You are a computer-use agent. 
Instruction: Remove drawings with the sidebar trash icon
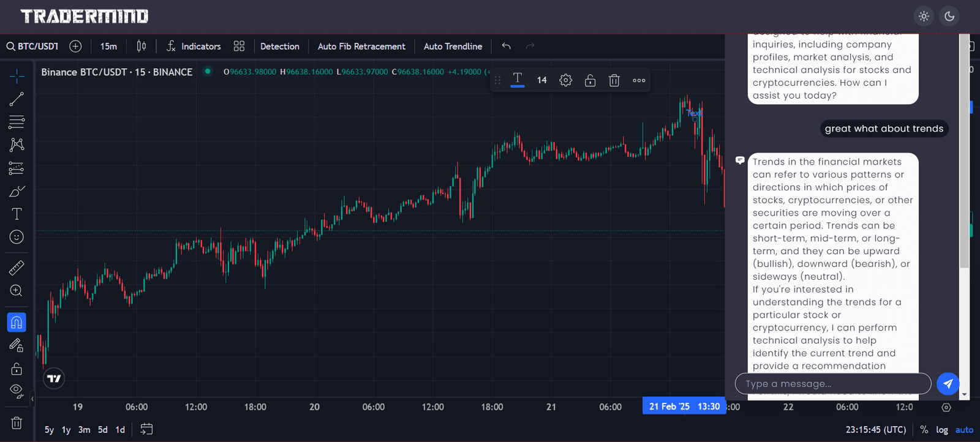pos(17,422)
